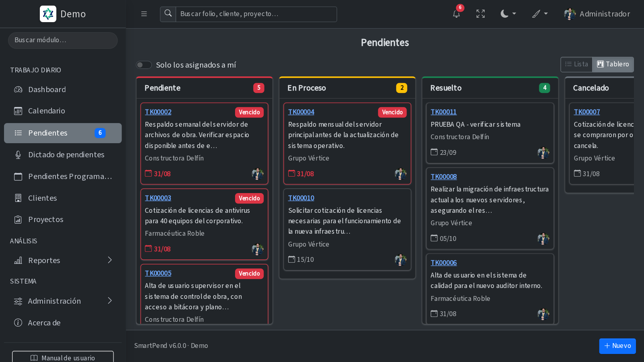Click the calendar icon on card TK00004
Image resolution: width=644 pixels, height=362 pixels.
coord(292,173)
